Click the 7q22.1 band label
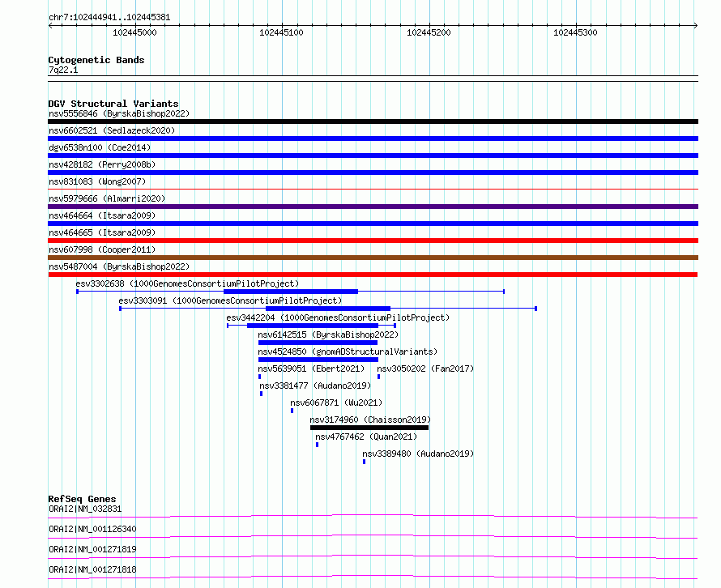Viewport: 721px width, 588px height. point(63,70)
